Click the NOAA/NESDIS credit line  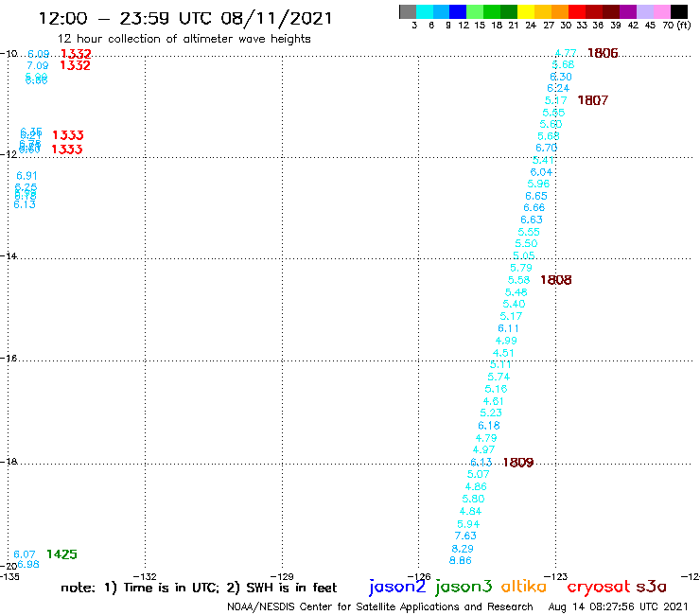coord(380,606)
